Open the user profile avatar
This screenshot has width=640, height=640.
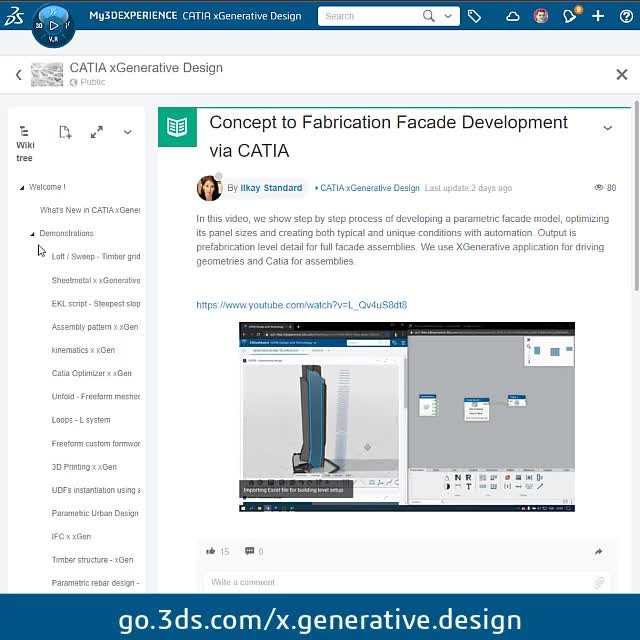tap(541, 16)
